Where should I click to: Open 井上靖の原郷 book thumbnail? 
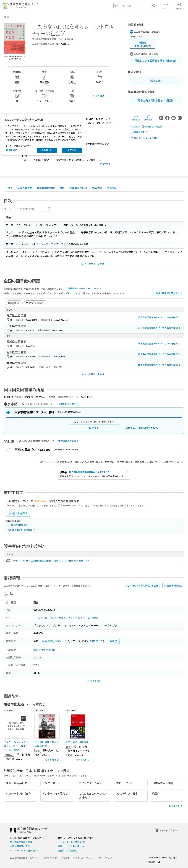[47, 726]
